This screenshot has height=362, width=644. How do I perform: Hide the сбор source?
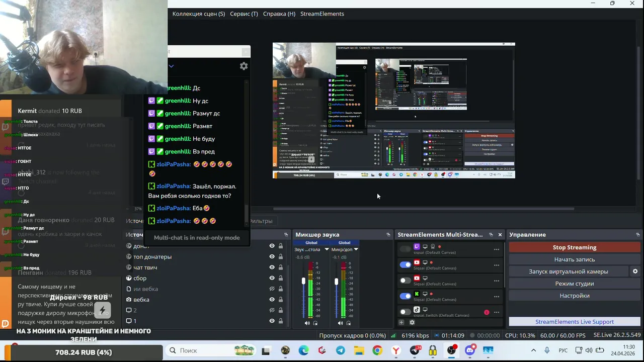272,278
